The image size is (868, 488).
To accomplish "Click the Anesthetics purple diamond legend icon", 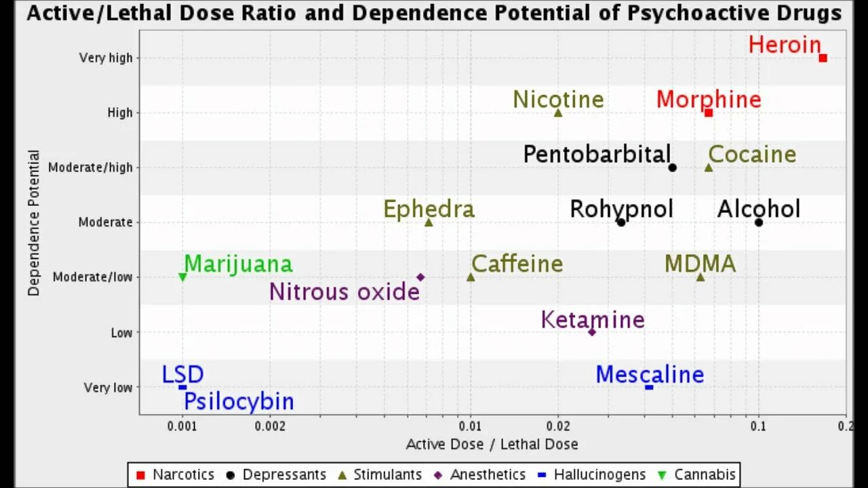I will pyautogui.click(x=438, y=475).
